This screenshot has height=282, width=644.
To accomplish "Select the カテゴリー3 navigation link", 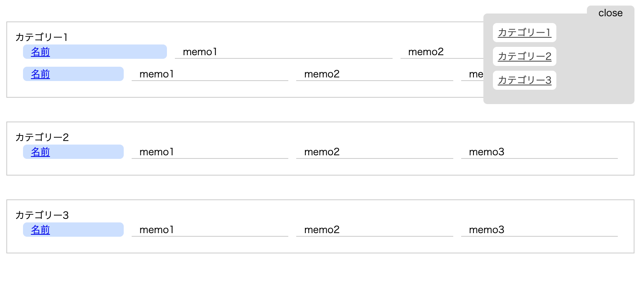I will 524,80.
